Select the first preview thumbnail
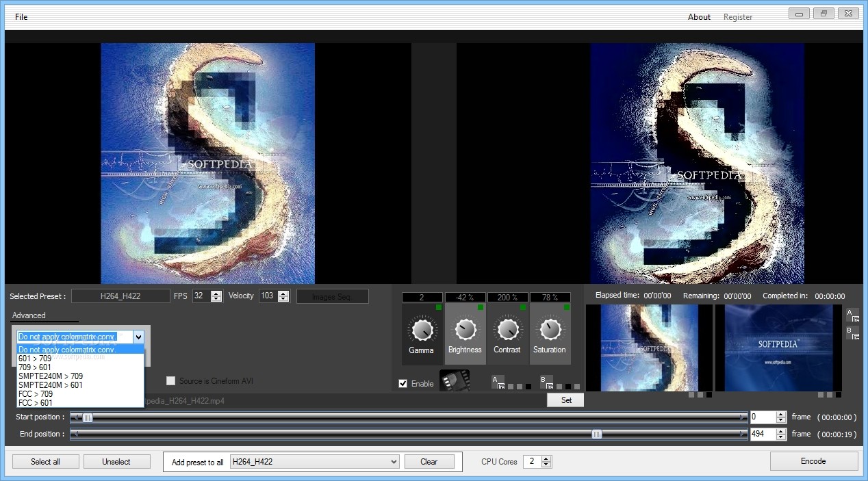This screenshot has width=868, height=481. pos(649,348)
